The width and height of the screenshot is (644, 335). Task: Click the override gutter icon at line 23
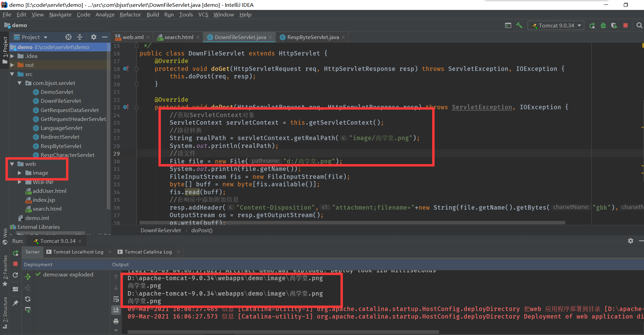[126, 107]
